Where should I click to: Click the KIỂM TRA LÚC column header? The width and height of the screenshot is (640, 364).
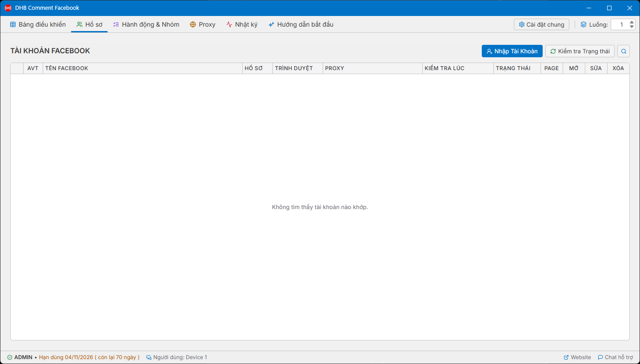coord(458,68)
